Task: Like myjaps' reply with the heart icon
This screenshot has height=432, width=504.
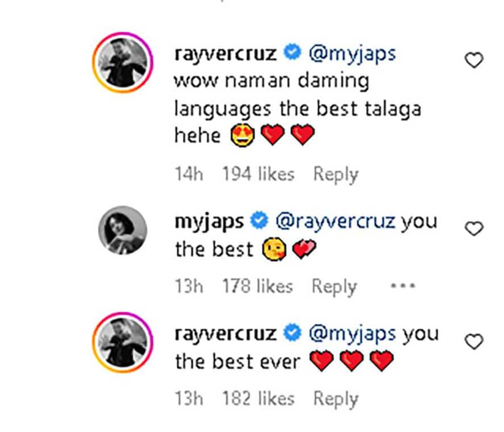Action: click(473, 229)
